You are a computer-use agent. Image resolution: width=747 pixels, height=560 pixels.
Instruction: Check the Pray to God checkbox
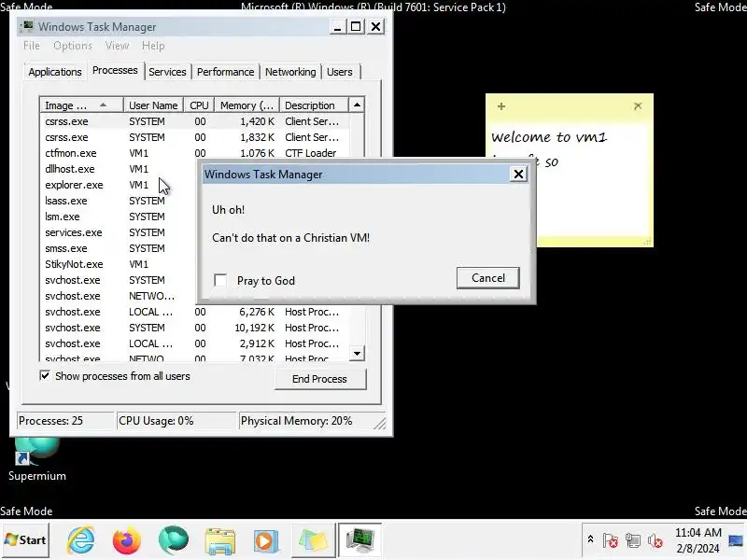click(220, 280)
